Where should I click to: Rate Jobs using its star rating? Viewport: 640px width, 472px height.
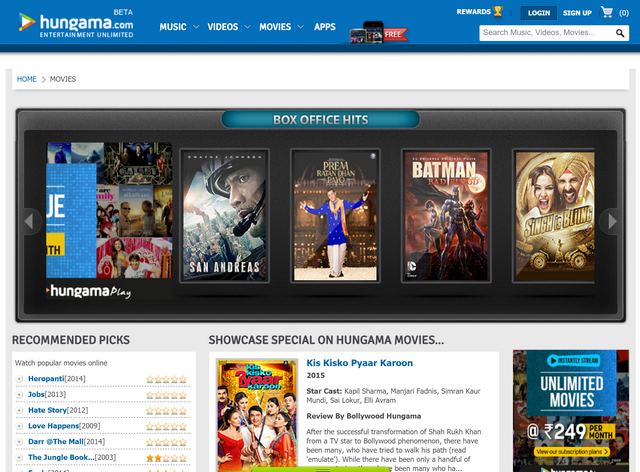pos(166,395)
